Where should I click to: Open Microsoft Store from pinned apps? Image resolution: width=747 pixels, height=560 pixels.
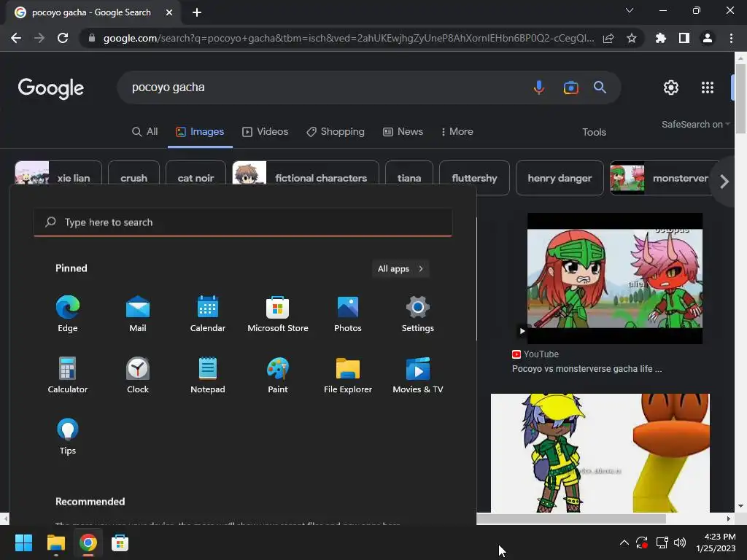(x=278, y=314)
